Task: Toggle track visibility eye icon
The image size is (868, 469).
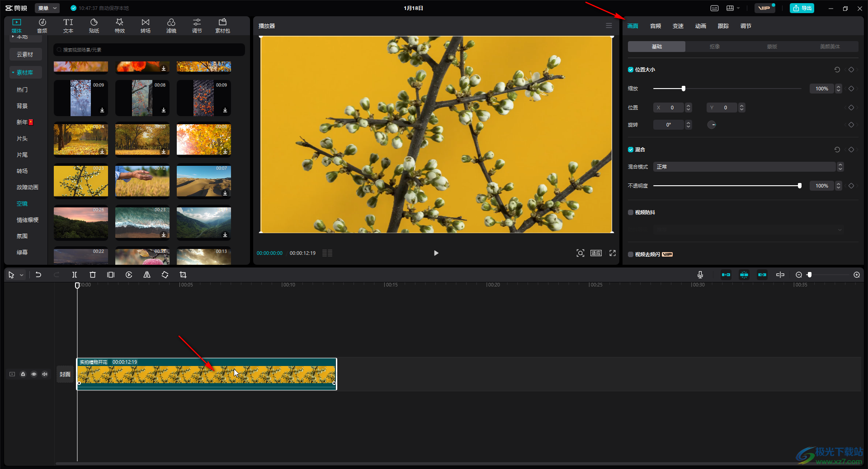Action: (x=34, y=374)
